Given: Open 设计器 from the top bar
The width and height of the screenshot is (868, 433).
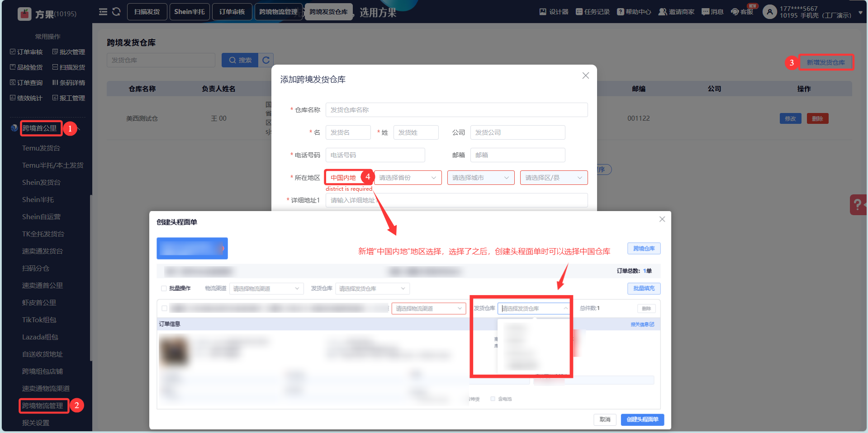Looking at the screenshot, I should tap(554, 12).
